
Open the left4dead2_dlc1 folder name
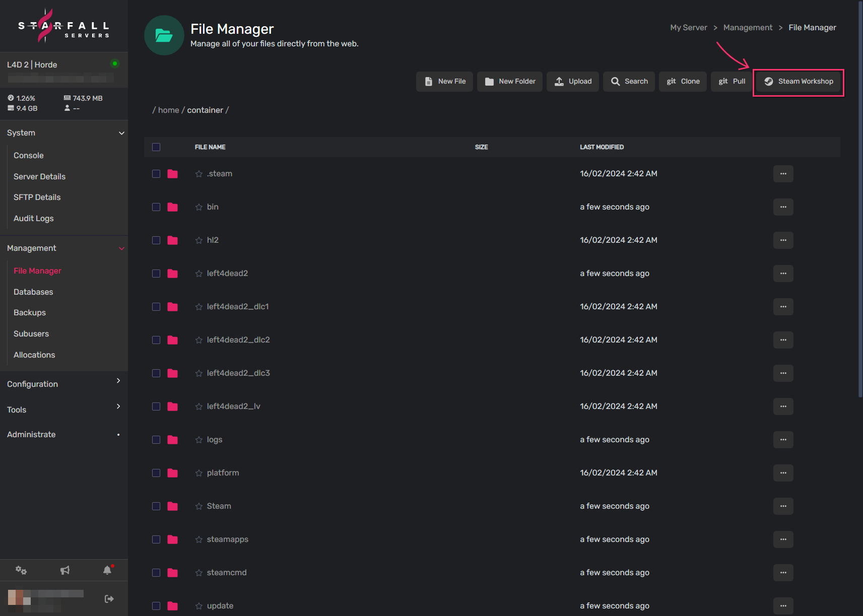[x=238, y=307]
